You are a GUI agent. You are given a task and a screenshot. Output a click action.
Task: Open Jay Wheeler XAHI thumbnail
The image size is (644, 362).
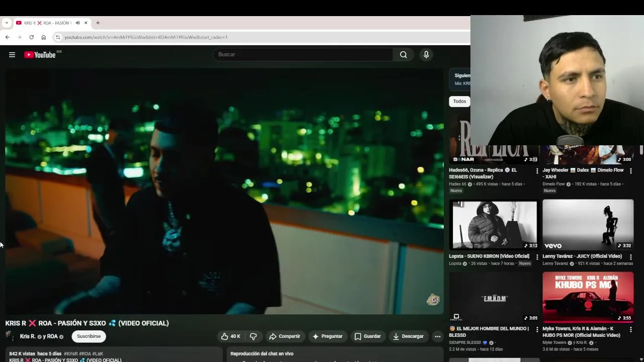[588, 154]
